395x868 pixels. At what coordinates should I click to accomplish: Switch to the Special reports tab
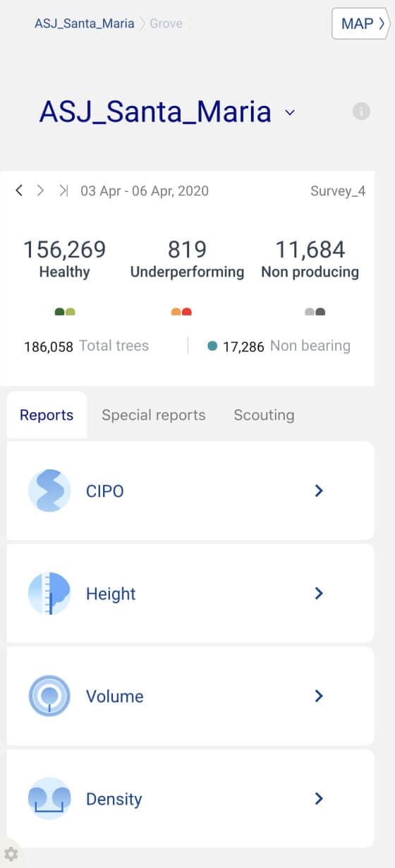tap(154, 415)
